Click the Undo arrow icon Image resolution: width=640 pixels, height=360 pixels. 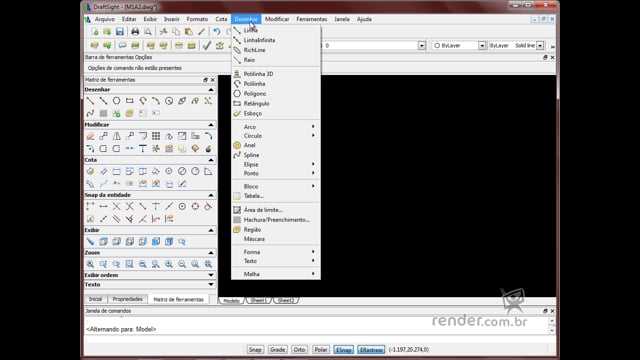[x=217, y=32]
